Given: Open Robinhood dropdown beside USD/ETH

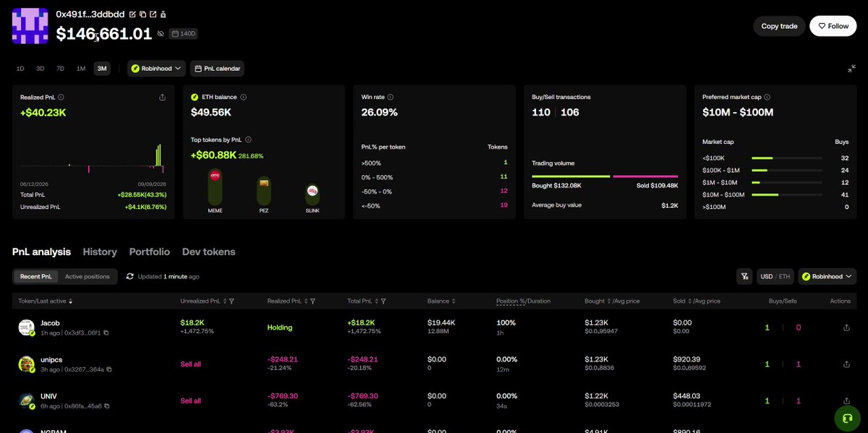Looking at the screenshot, I should coord(827,276).
